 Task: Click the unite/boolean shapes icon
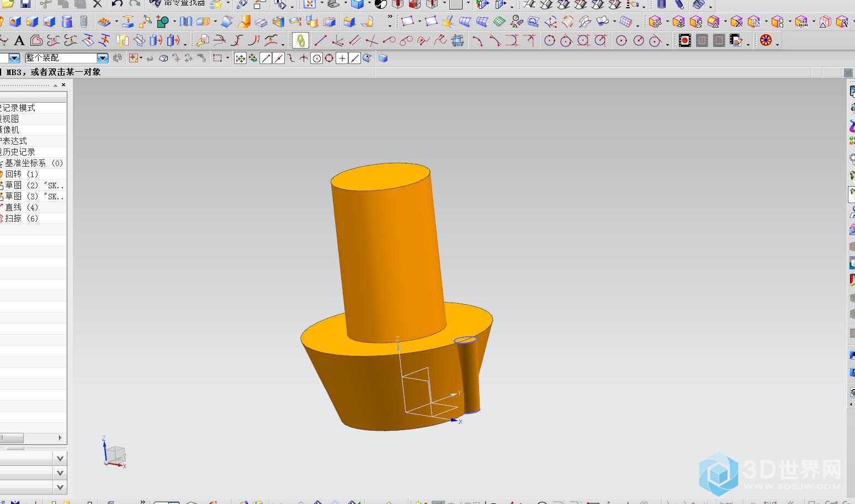click(x=162, y=22)
